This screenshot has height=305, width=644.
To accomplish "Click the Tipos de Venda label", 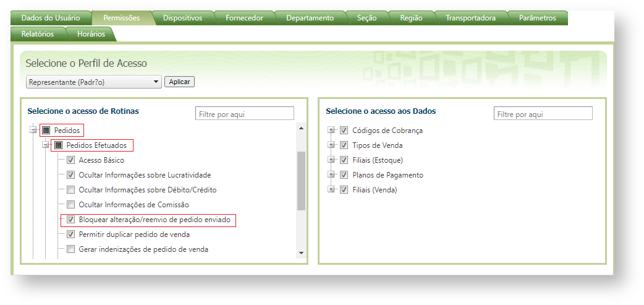I will [x=378, y=145].
